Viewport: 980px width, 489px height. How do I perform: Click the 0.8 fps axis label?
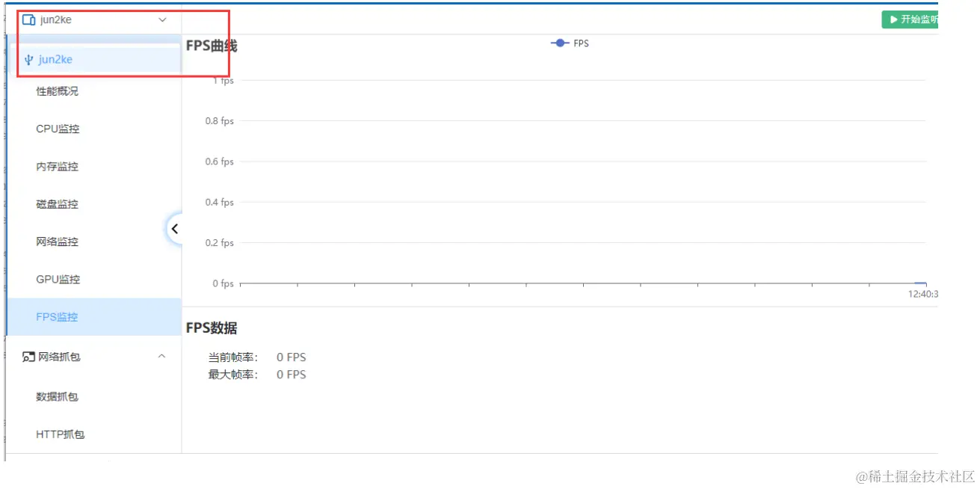(x=220, y=121)
